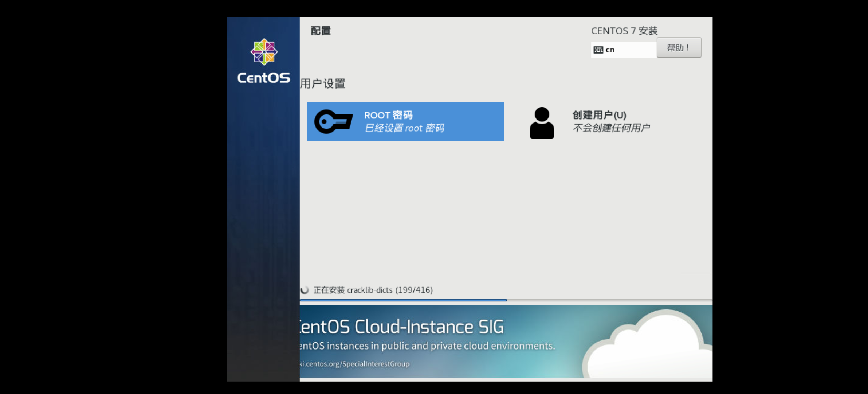The width and height of the screenshot is (868, 394).
Task: Click the keyboard layout icon next to cn
Action: [598, 50]
